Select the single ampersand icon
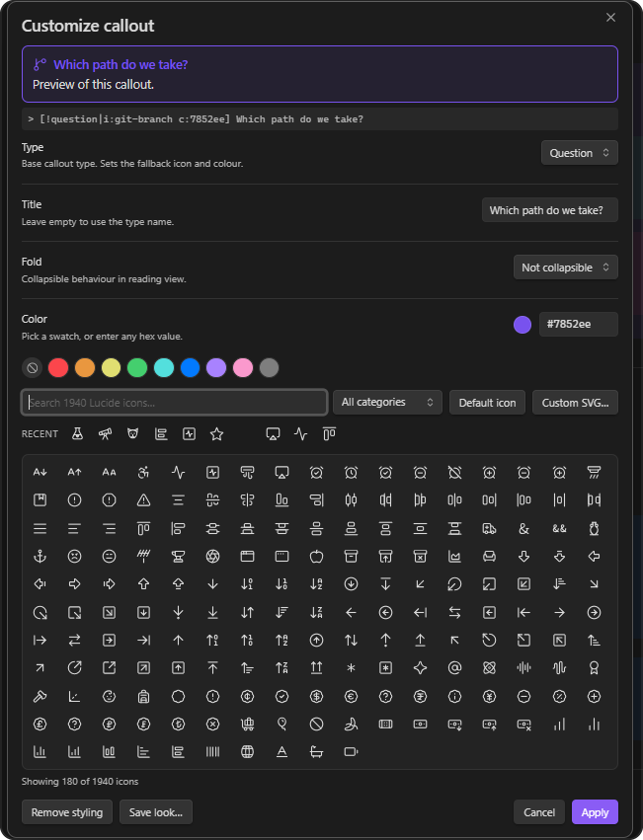Viewport: 643px width, 840px height. pyautogui.click(x=523, y=529)
